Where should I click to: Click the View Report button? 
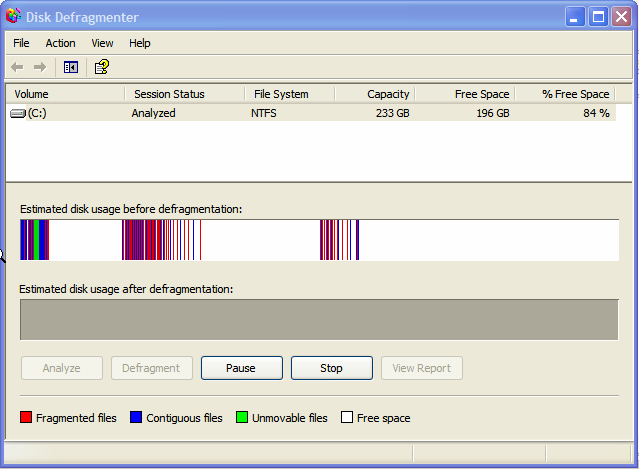(x=422, y=368)
